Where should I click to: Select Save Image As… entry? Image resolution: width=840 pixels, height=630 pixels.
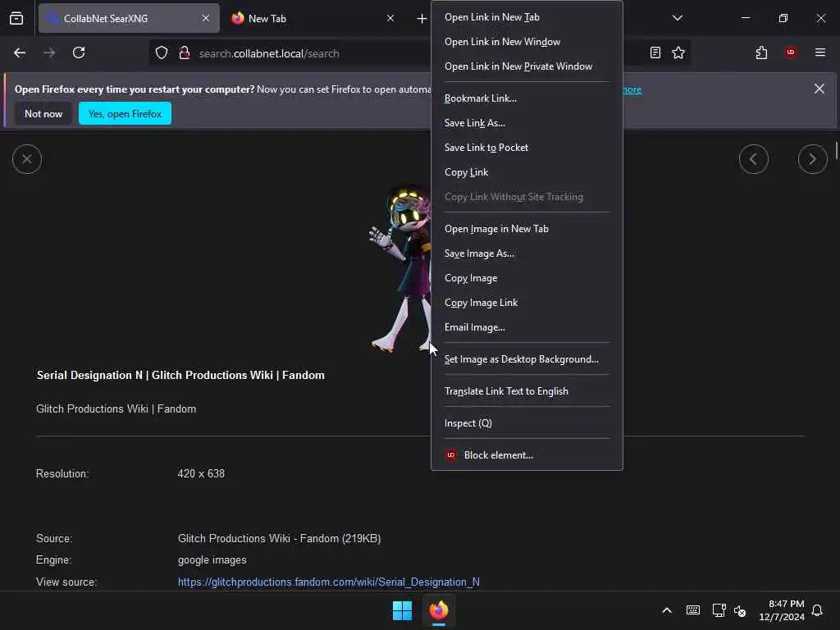527,253
